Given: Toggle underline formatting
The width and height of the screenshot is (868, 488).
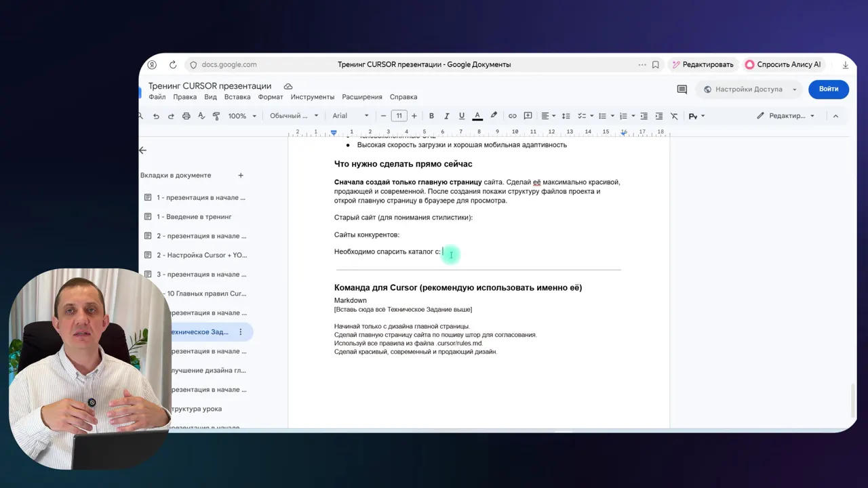Looking at the screenshot, I should [x=462, y=116].
